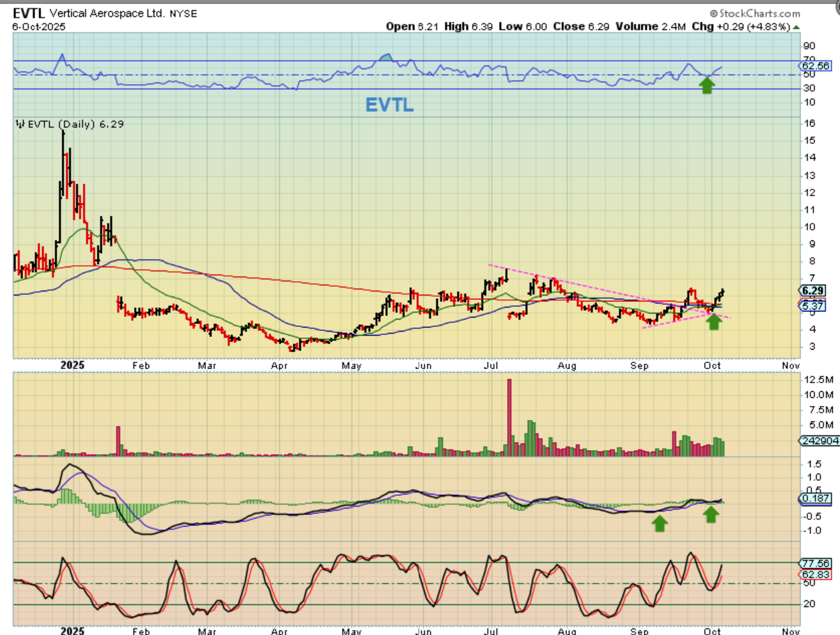Click the October green arrow on the MACD panel
This screenshot has width=840, height=635.
(x=711, y=514)
